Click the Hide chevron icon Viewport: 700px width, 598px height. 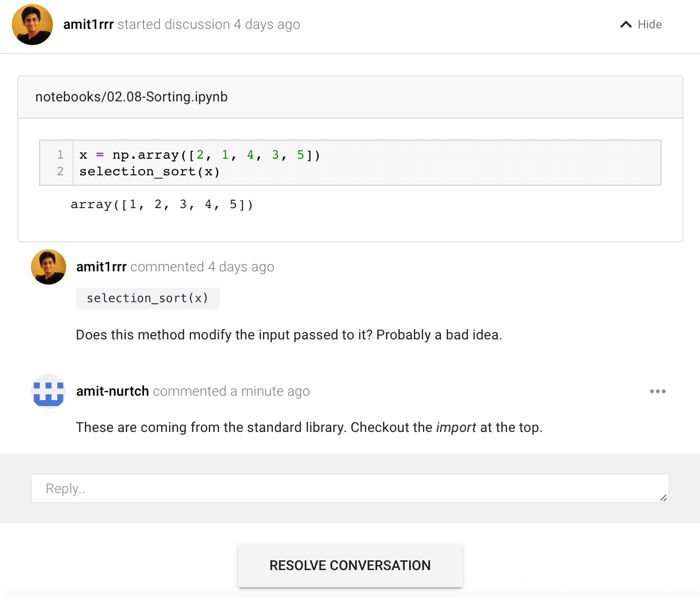tap(626, 24)
